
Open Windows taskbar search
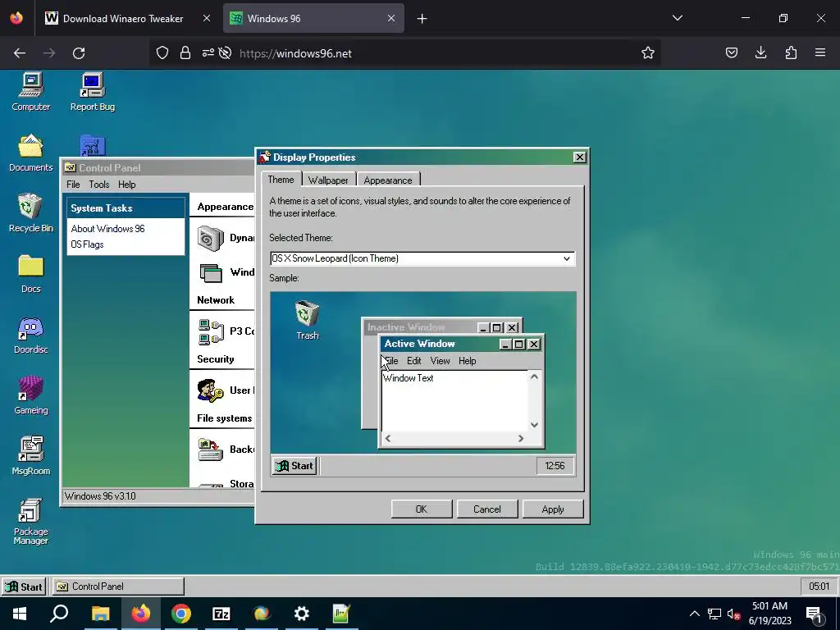[59, 614]
